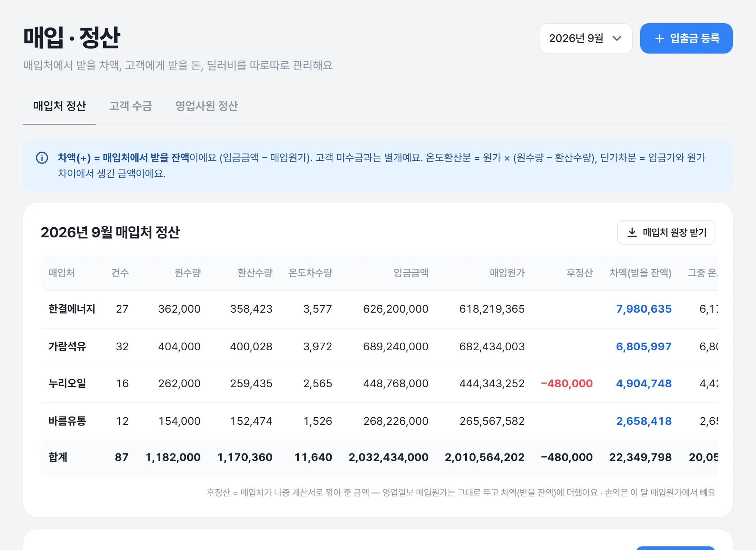Download via 매입처 원장 받기 button
756x550 pixels.
666,232
